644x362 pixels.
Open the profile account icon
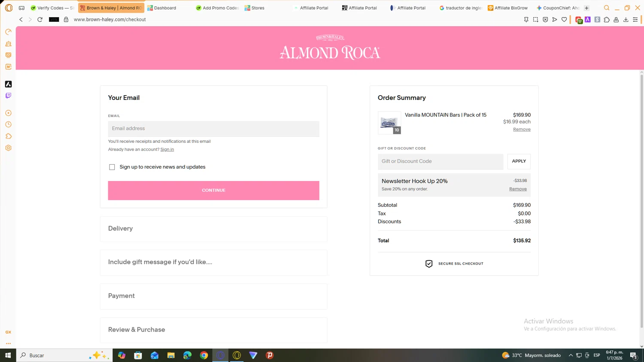point(616,19)
